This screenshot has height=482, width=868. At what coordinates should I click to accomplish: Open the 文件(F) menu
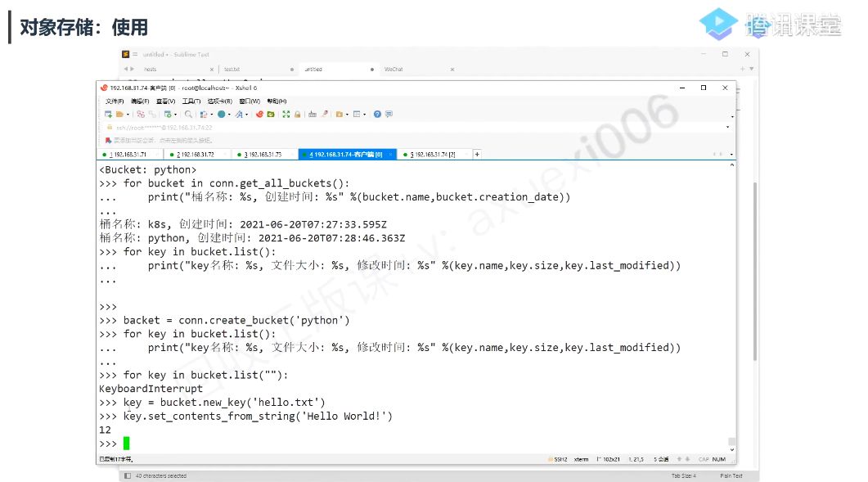115,101
